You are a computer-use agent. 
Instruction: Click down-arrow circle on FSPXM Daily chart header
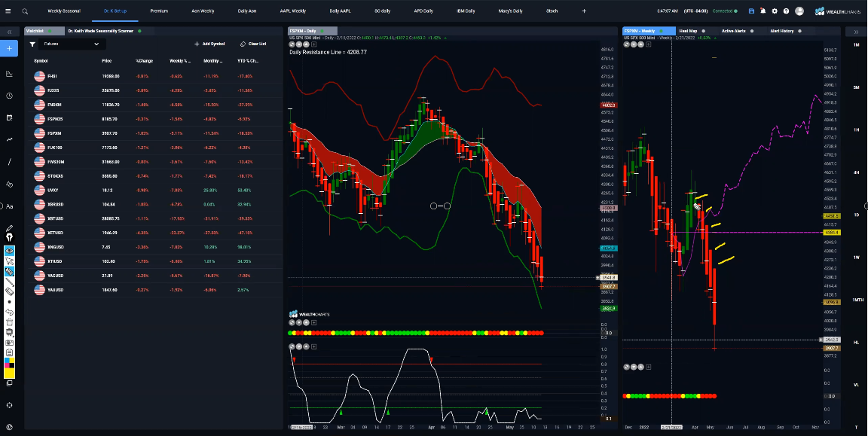tap(299, 44)
